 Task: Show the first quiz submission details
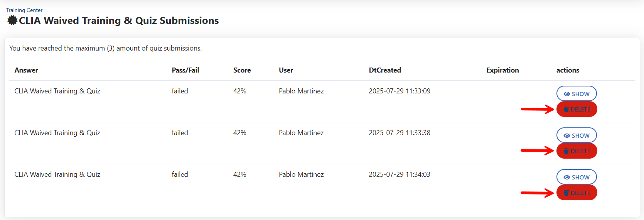577,94
